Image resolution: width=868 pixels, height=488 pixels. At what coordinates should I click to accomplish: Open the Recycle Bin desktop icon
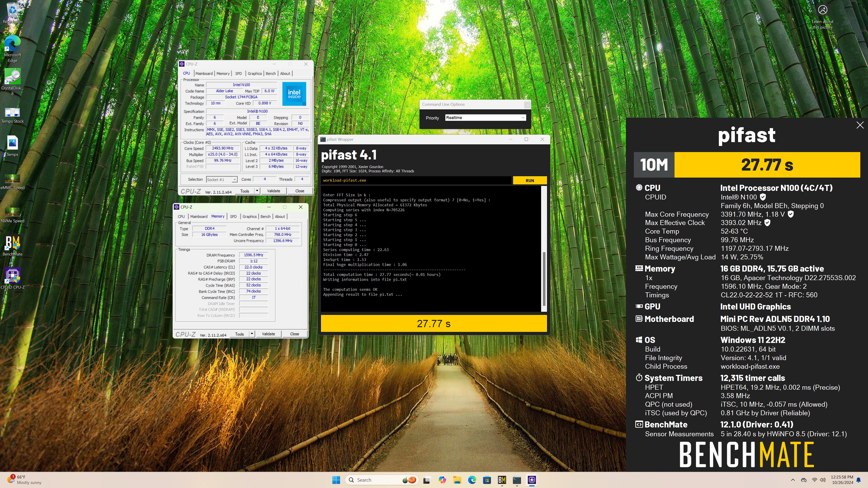click(x=12, y=13)
